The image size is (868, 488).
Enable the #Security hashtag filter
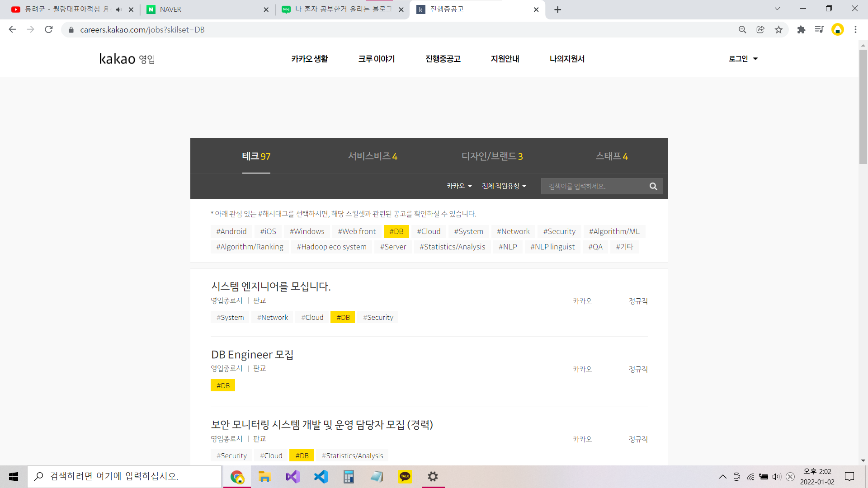559,231
